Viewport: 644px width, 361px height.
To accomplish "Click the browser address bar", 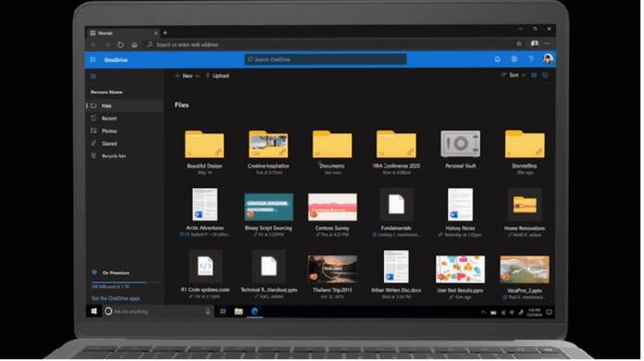I will 328,44.
